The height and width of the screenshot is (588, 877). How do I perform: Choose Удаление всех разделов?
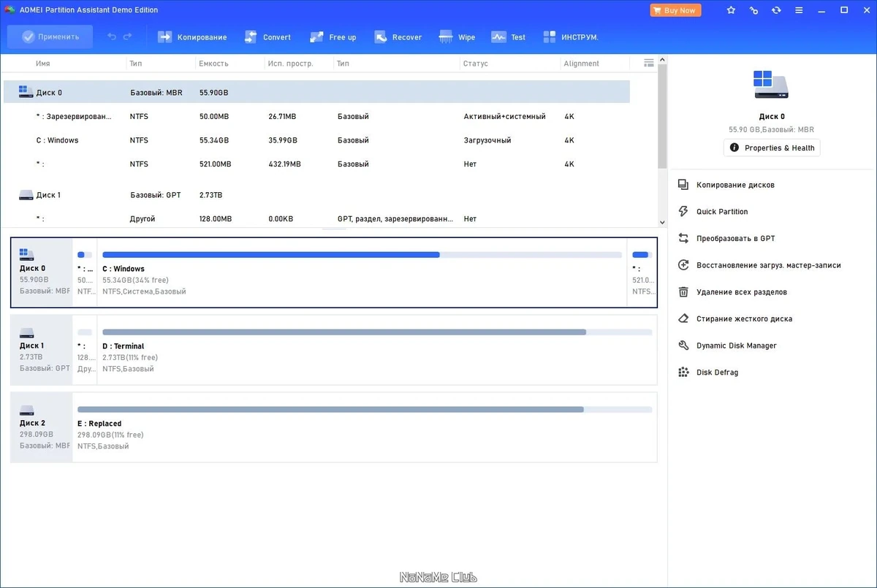coord(742,292)
